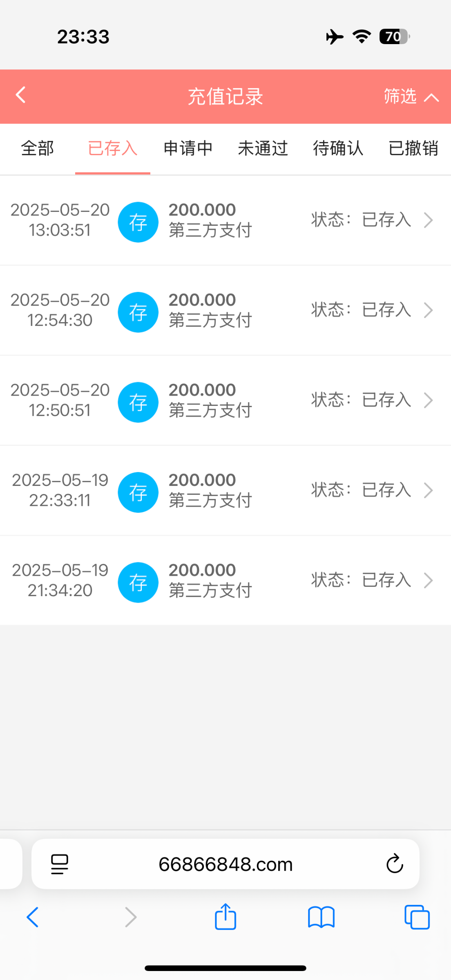Tap the 66866848.com address bar
The width and height of the screenshot is (451, 980).
(225, 864)
